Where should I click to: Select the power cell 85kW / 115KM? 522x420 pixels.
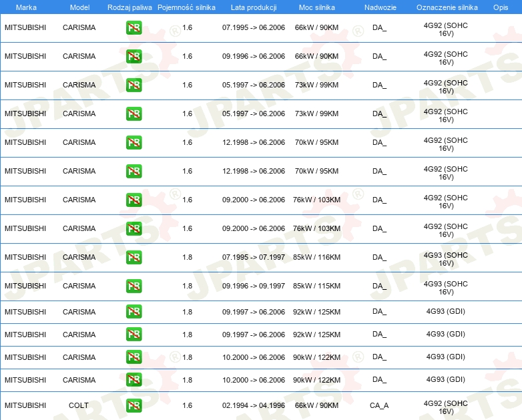(316, 286)
